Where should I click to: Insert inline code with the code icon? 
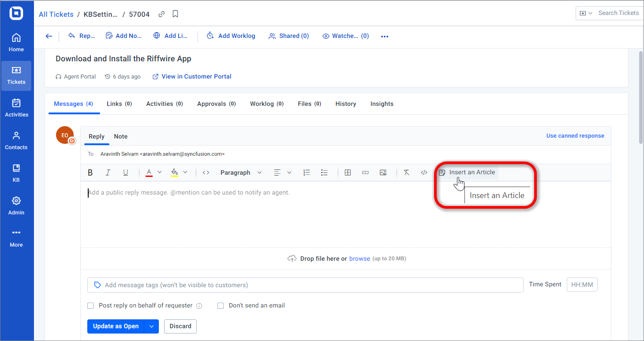pos(206,172)
